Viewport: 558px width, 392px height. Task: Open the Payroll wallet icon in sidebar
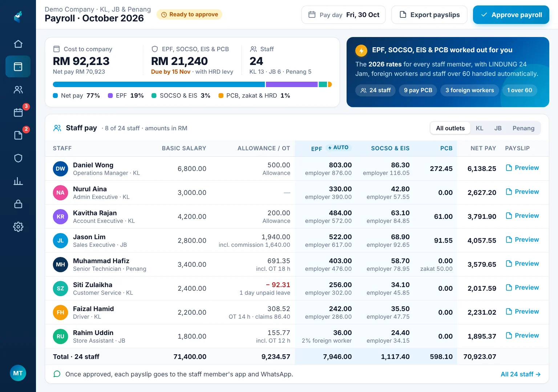[18, 66]
